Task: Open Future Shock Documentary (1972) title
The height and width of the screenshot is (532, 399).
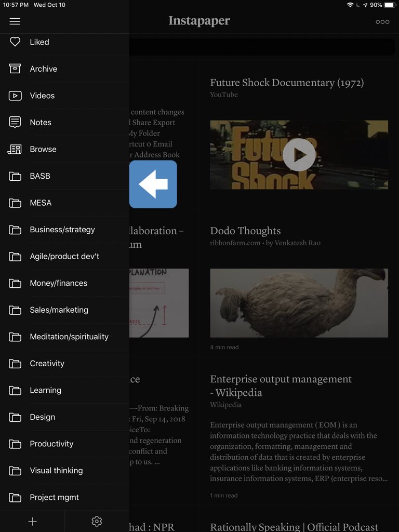Action: tap(287, 83)
